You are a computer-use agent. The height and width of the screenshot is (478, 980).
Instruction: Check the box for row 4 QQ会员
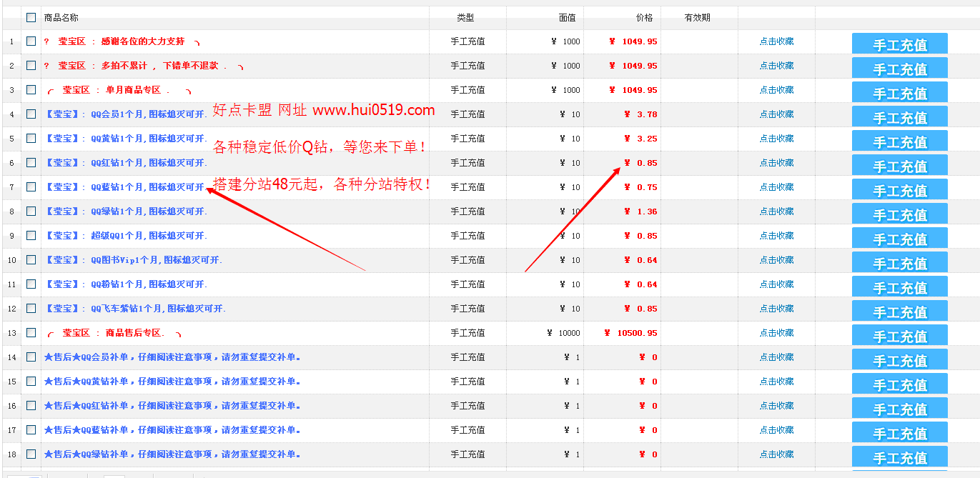click(31, 114)
